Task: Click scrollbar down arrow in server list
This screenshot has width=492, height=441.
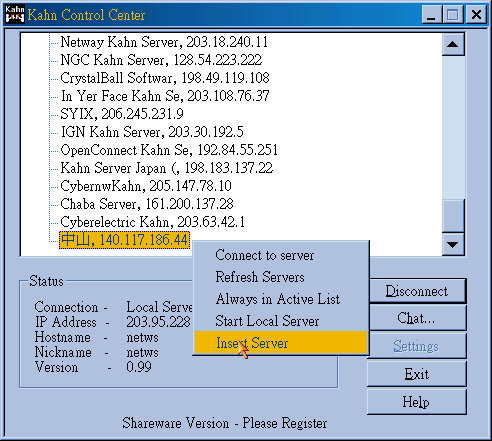Action: click(x=453, y=245)
